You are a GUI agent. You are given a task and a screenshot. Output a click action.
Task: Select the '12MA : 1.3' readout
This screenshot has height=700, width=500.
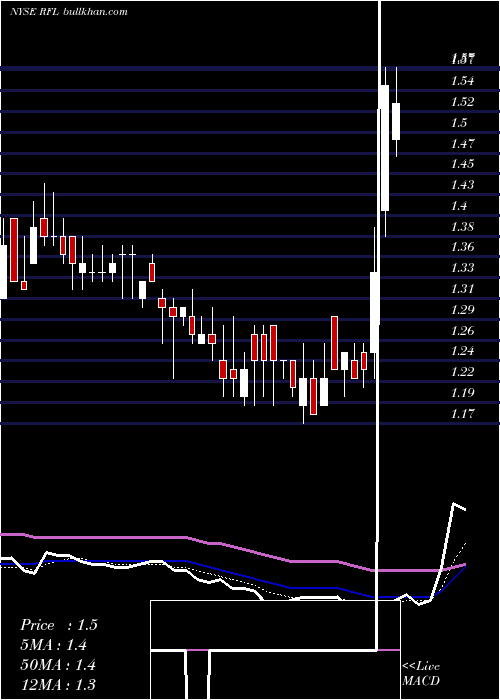(x=58, y=685)
